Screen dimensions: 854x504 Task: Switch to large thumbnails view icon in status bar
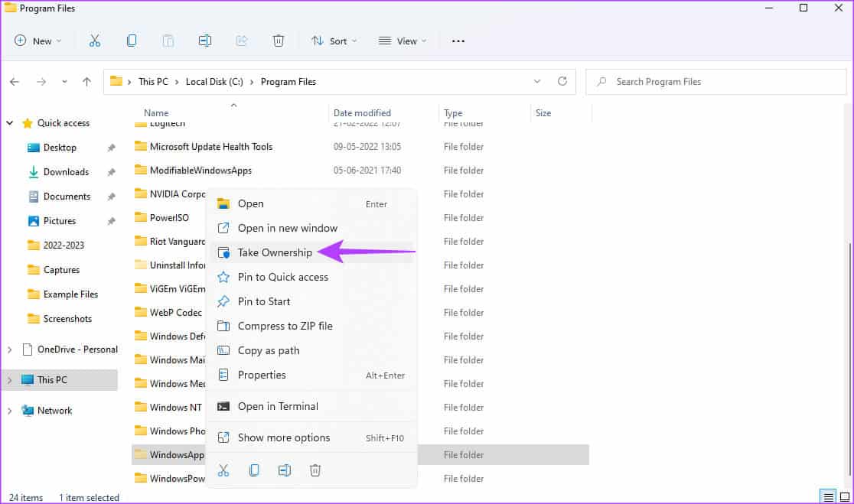coord(845,496)
